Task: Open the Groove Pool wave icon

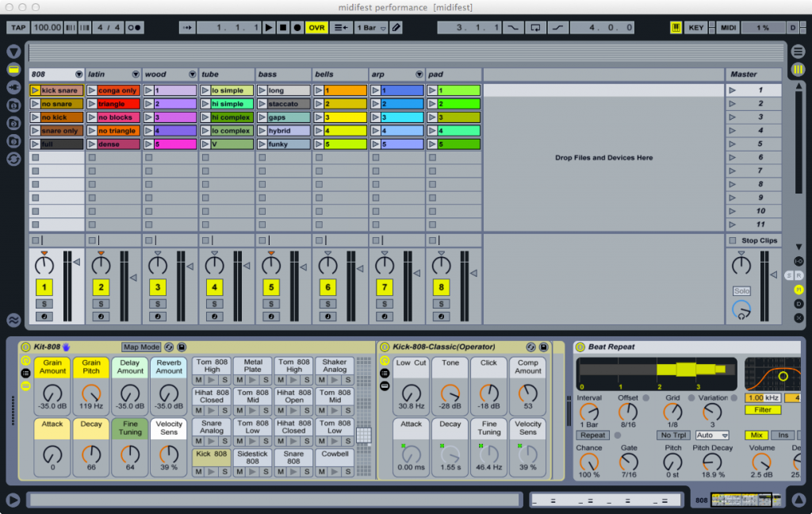Action: click(14, 320)
